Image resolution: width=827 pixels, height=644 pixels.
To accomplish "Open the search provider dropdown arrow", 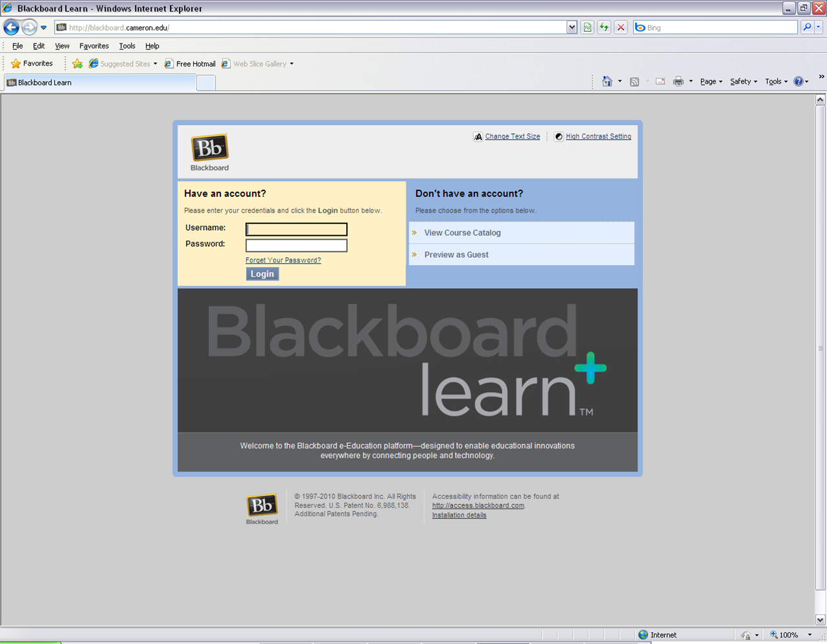I will (819, 27).
